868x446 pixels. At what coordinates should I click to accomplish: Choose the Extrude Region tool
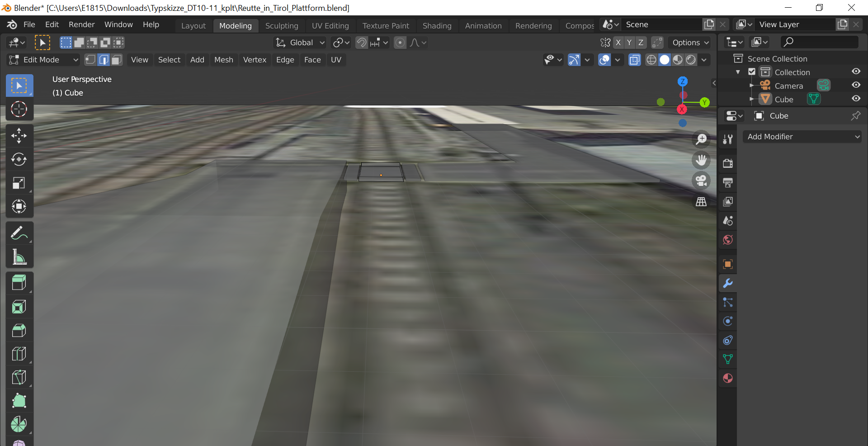click(19, 283)
